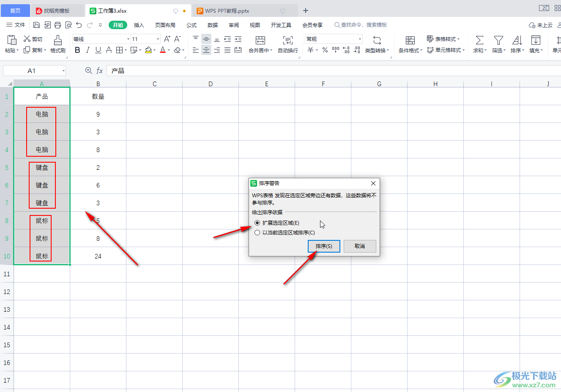Decrease font size with A- icon

(178, 39)
